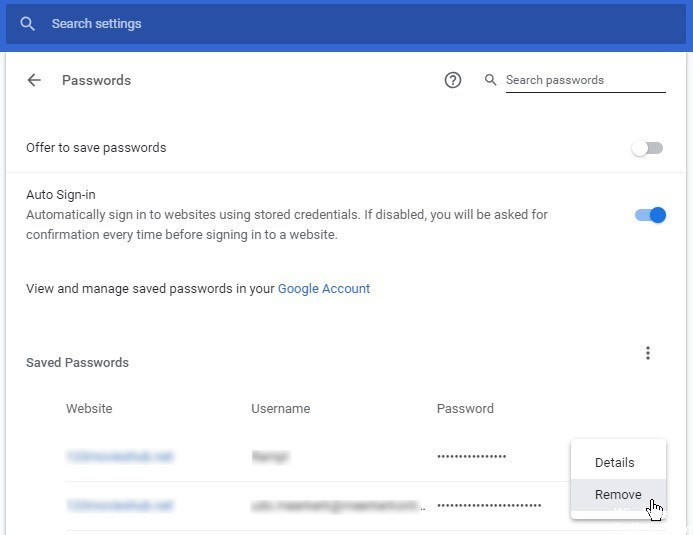Click the first row's masked password
Image resolution: width=693 pixels, height=535 pixels.
pyautogui.click(x=472, y=457)
